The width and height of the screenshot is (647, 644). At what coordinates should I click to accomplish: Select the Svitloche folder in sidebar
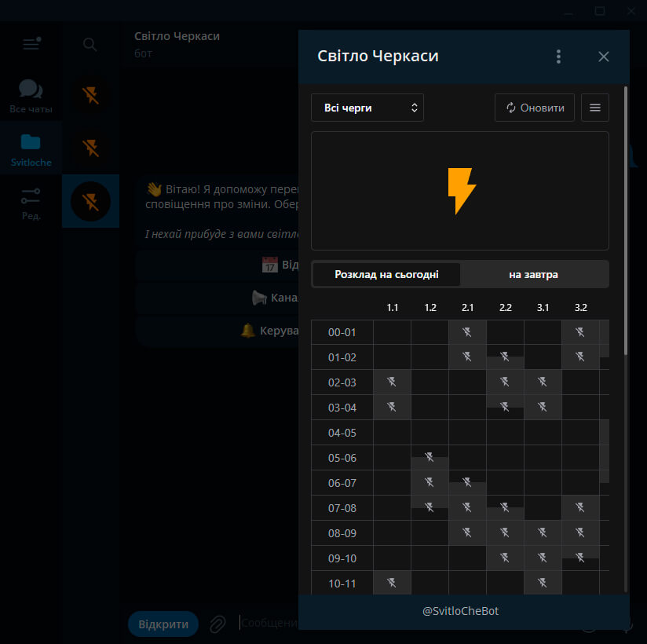(x=31, y=149)
